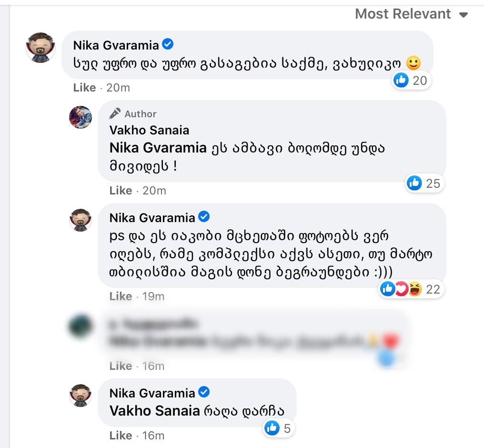View the 25 likes reaction on Vakho's reply
Screen dimensions: 484x448
(x=424, y=183)
